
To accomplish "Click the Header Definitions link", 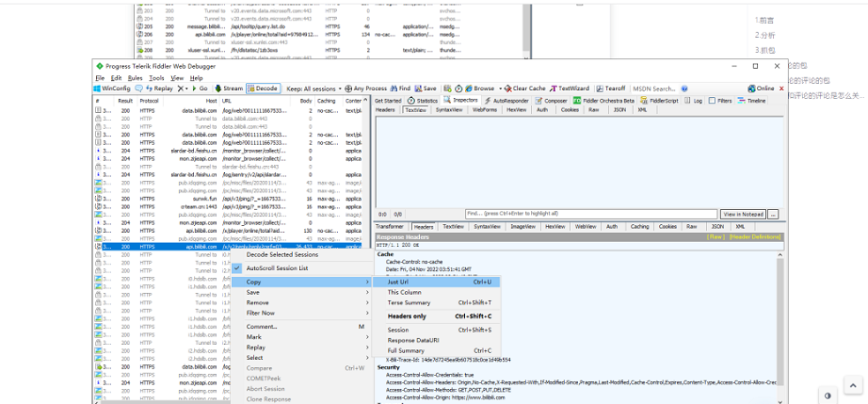I will tap(755, 237).
